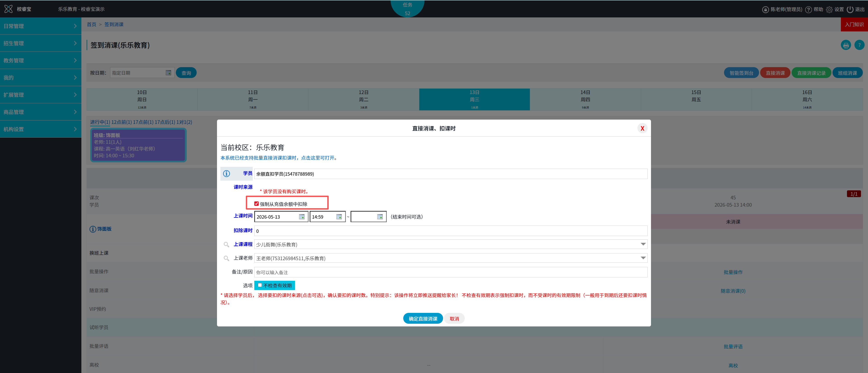Click the info icon beside 学员

click(226, 174)
